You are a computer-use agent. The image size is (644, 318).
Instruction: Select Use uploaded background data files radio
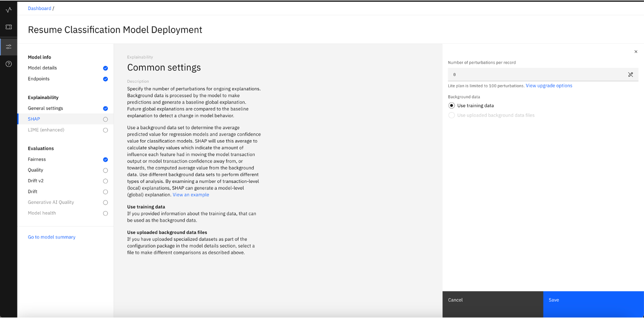[x=451, y=115]
